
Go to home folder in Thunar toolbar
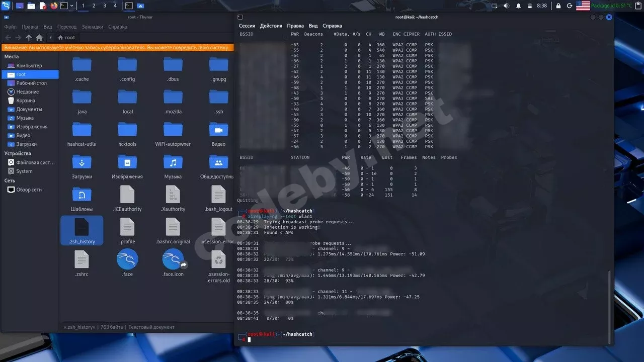[39, 38]
